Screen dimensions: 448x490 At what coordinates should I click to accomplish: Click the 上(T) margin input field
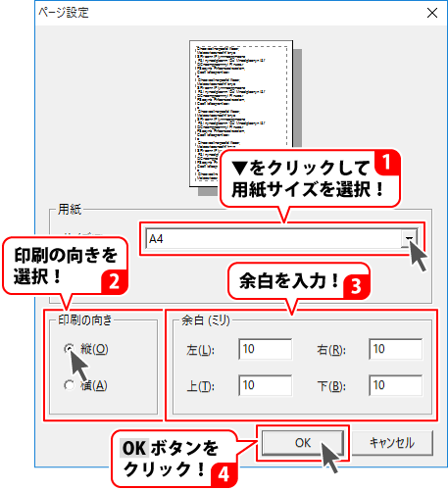[266, 385]
